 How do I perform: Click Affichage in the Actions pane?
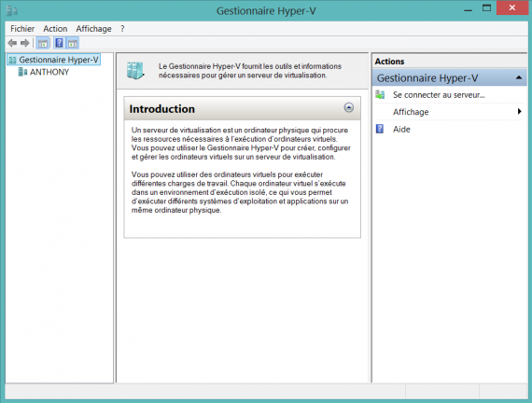click(x=411, y=112)
